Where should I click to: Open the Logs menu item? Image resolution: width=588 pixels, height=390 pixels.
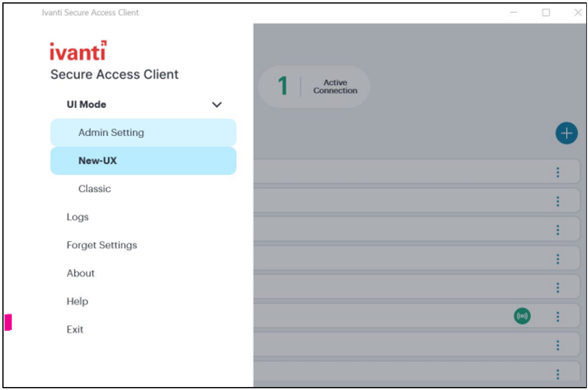tap(77, 217)
